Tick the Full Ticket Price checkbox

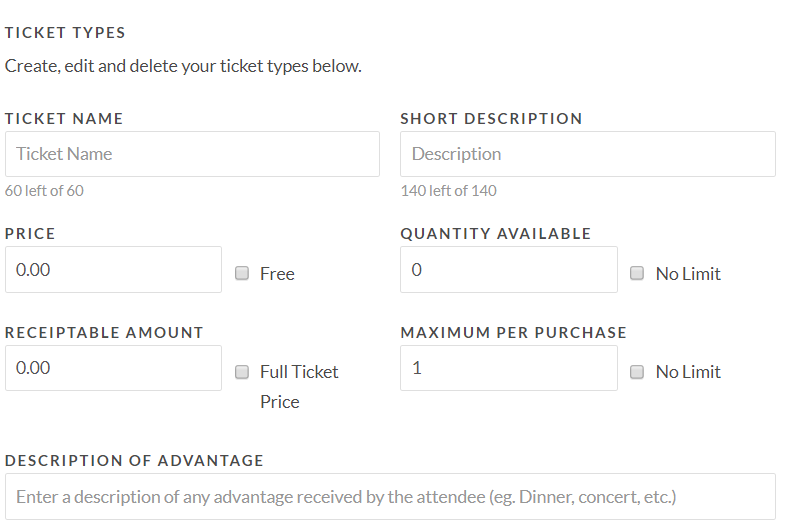242,372
